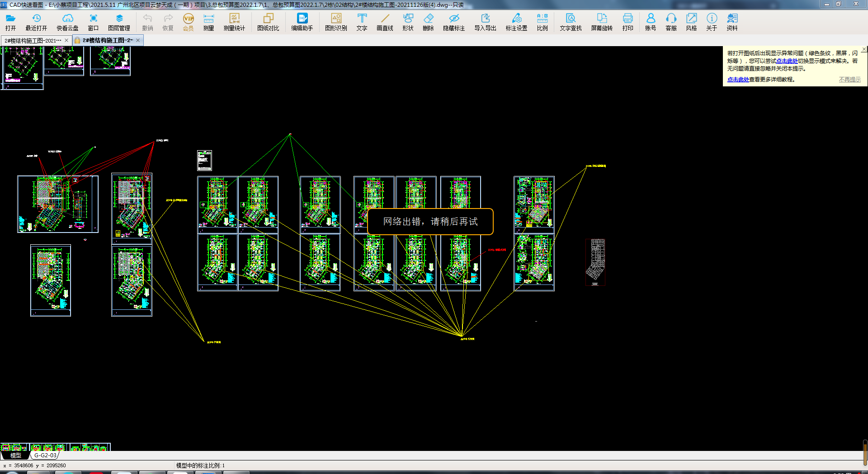Click the 模型中的标注比例 status text

[x=200, y=465]
